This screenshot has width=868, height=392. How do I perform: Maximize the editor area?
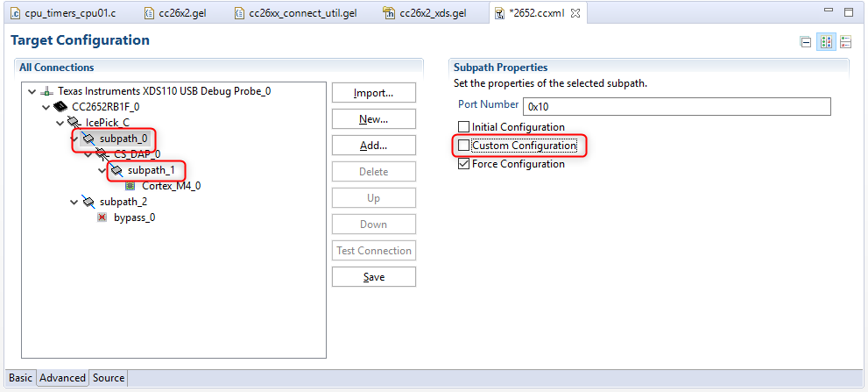tap(850, 11)
